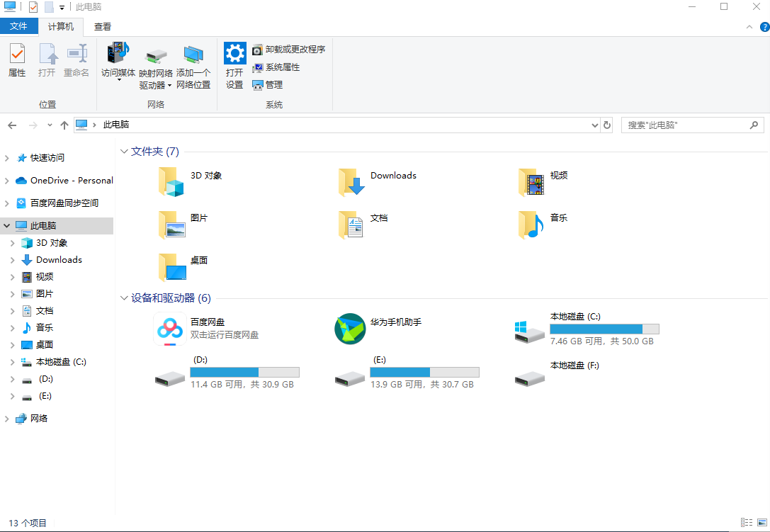This screenshot has height=532, width=770.
Task: Click the back navigation arrow
Action: click(11, 125)
